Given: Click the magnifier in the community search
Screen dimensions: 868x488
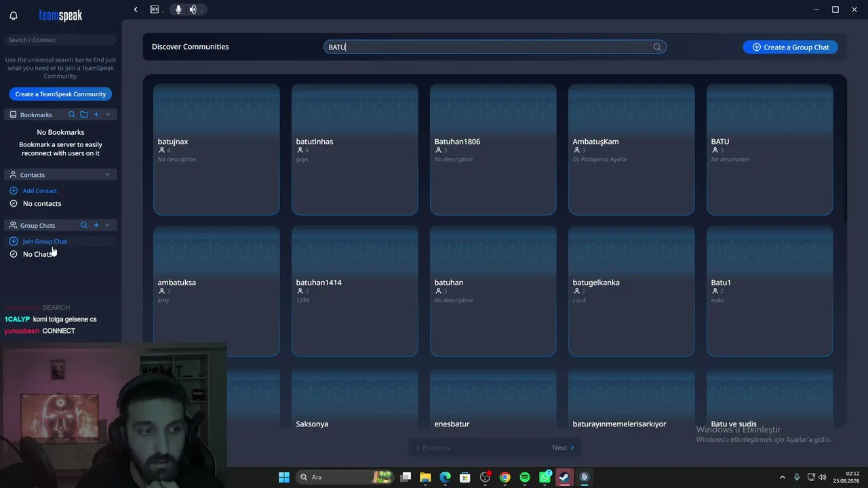Looking at the screenshot, I should [657, 47].
